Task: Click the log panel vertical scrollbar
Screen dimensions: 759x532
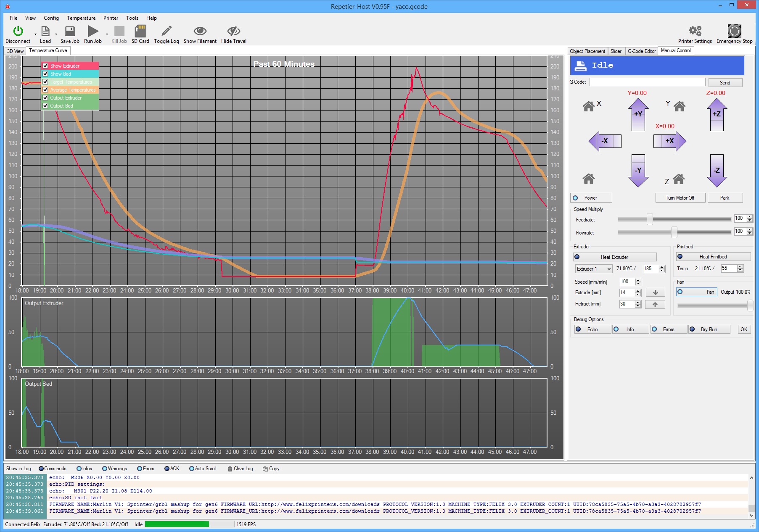Action: point(751,496)
